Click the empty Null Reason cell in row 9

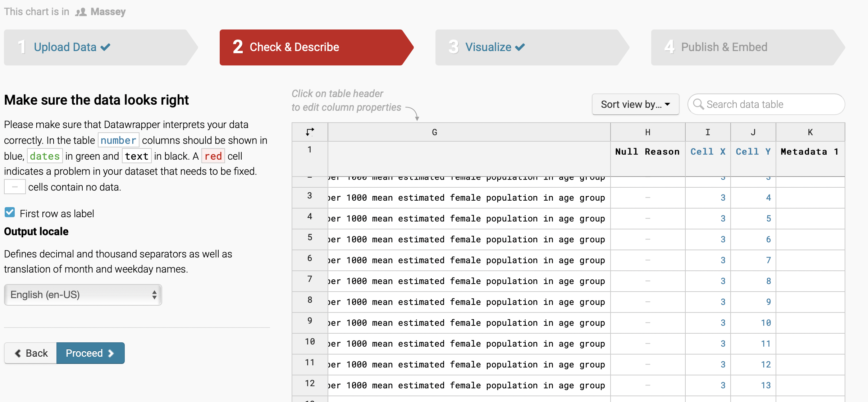(648, 323)
